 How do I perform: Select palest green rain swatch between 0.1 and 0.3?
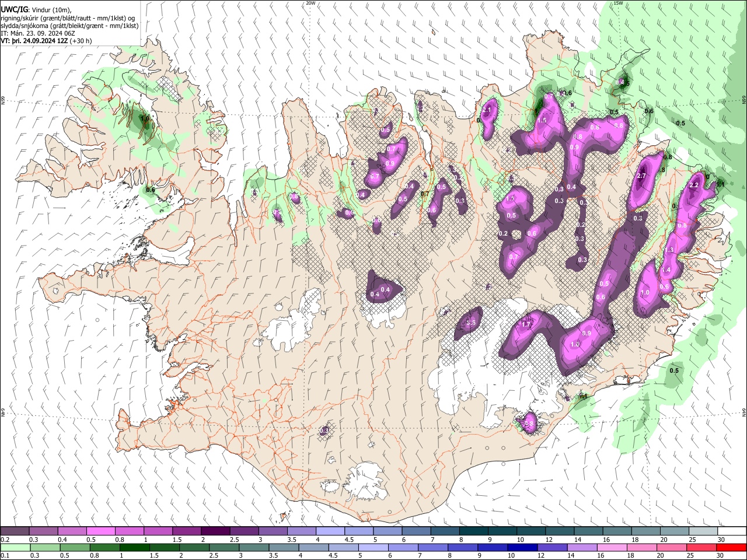coord(15,548)
